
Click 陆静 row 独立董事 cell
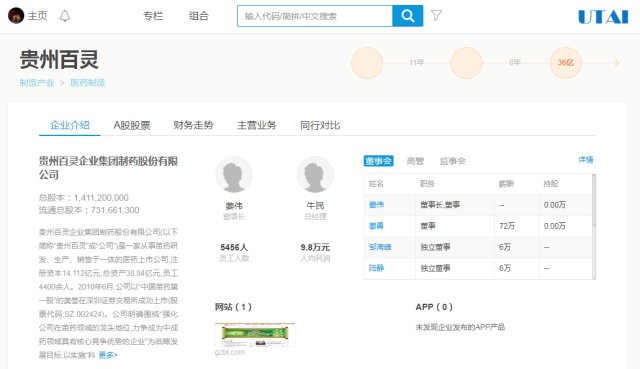click(x=436, y=268)
